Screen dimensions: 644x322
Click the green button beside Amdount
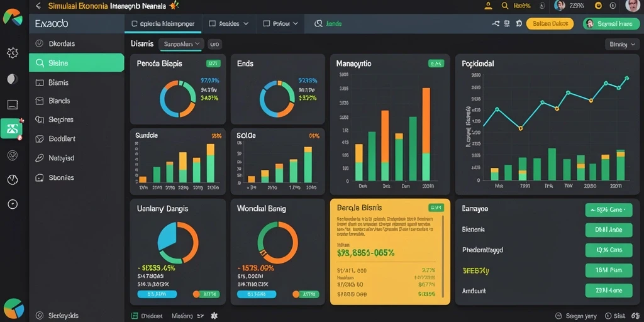coord(609,291)
